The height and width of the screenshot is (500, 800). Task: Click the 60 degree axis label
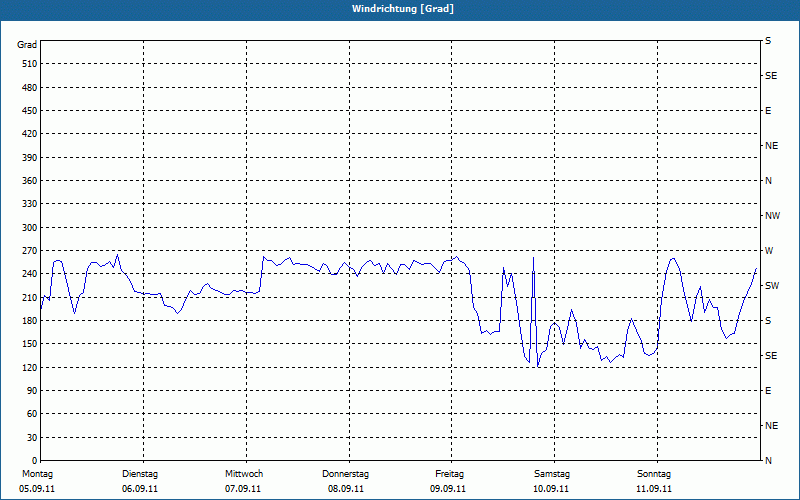[32, 414]
